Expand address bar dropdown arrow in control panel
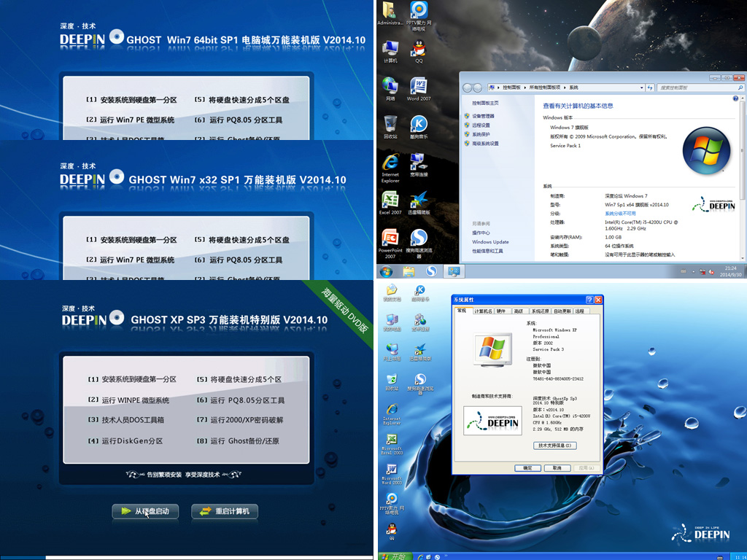This screenshot has width=747, height=560. (x=641, y=87)
